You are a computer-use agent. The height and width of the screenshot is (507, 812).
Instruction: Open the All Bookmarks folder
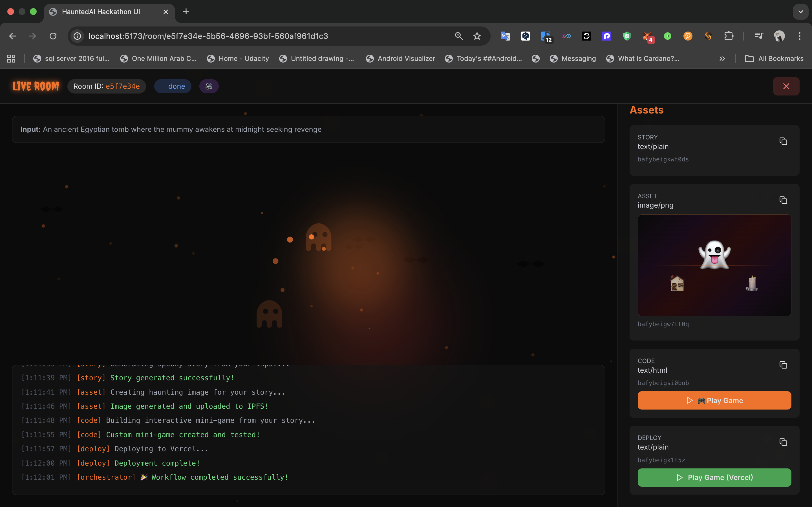774,59
